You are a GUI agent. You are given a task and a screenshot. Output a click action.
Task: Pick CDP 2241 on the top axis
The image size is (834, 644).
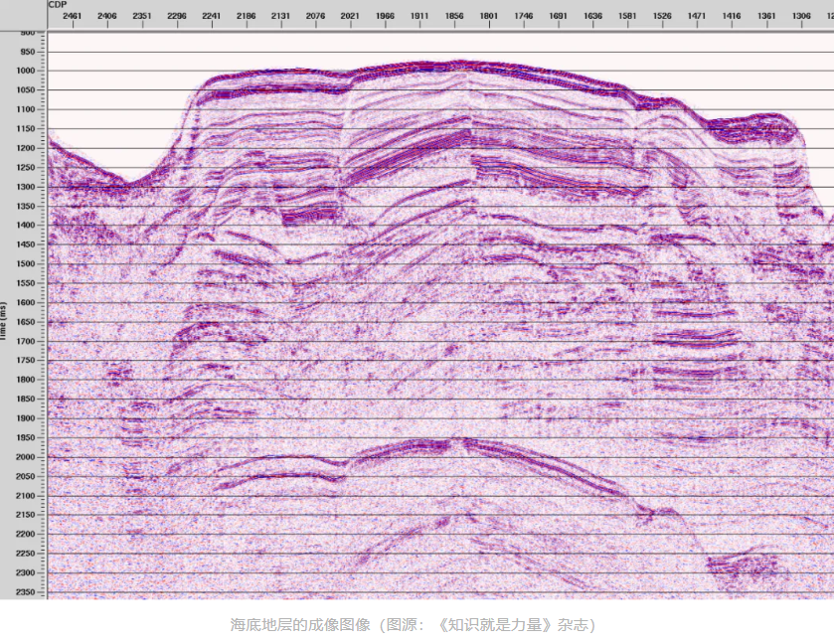[x=212, y=17]
